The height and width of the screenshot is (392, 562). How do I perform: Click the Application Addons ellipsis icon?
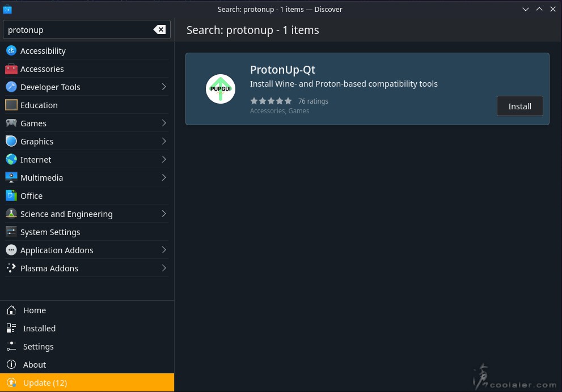(x=11, y=250)
